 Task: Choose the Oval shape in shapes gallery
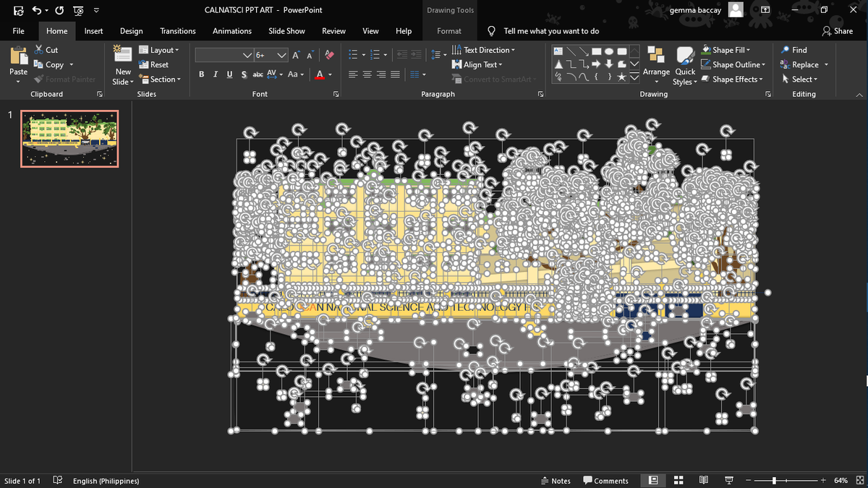610,51
